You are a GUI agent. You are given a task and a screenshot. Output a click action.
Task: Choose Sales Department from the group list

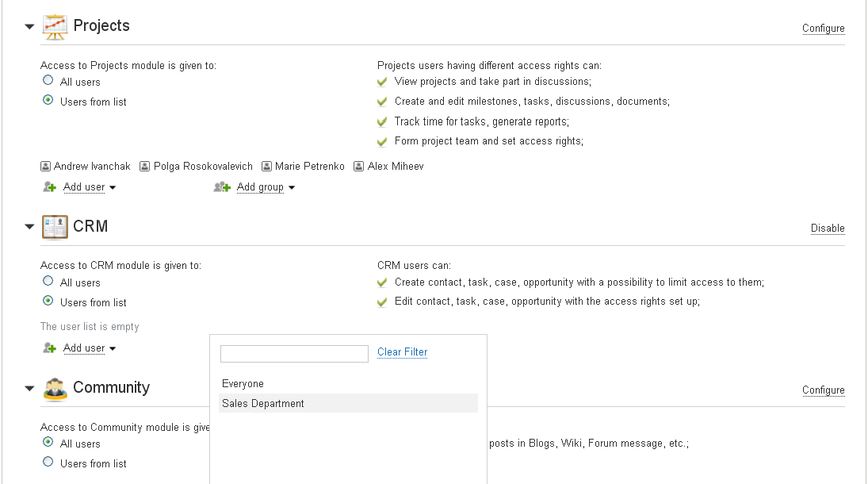(x=348, y=403)
